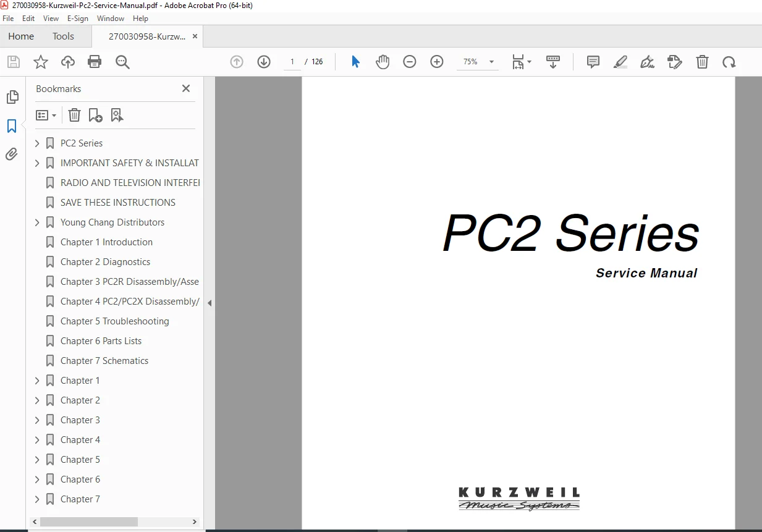Click the bookmarks horizontal scrollbar thumb
The width and height of the screenshot is (762, 532).
pyautogui.click(x=88, y=521)
